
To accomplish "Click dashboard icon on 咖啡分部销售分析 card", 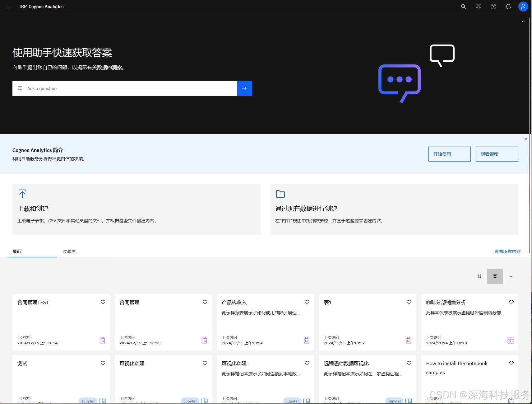I will pos(511,340).
